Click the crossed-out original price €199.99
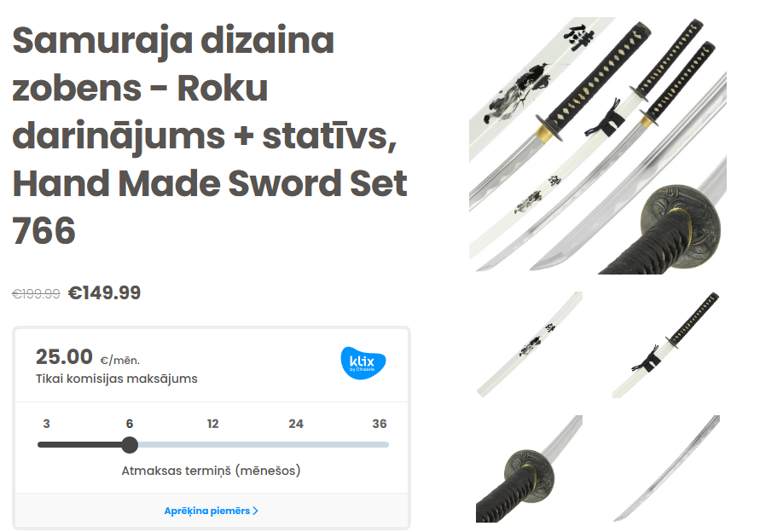760x532 pixels. tap(36, 293)
